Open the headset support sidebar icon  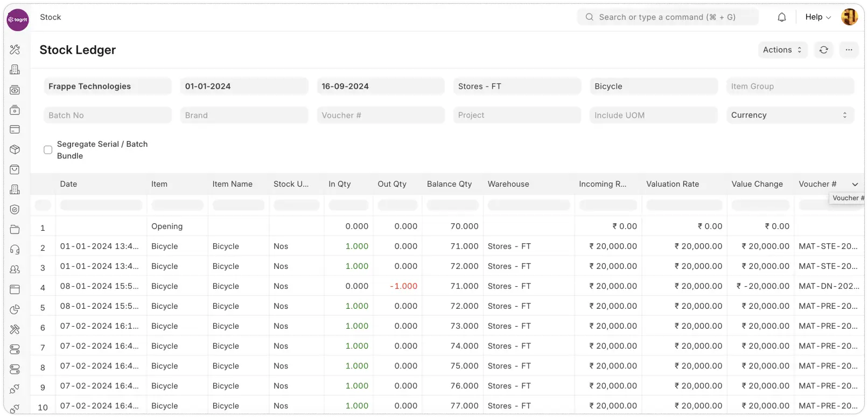tap(15, 250)
